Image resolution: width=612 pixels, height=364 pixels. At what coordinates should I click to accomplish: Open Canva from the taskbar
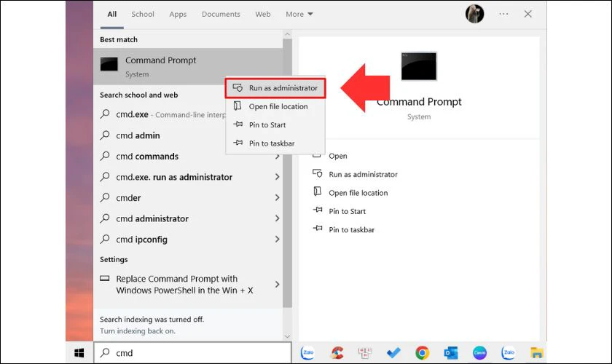479,353
